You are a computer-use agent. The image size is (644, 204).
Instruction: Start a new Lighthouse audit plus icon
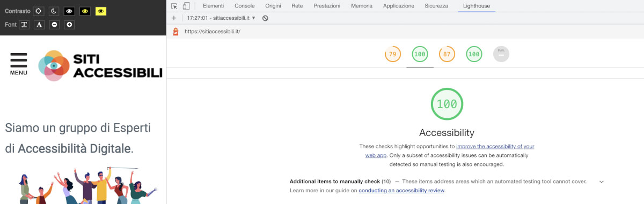pos(174,18)
